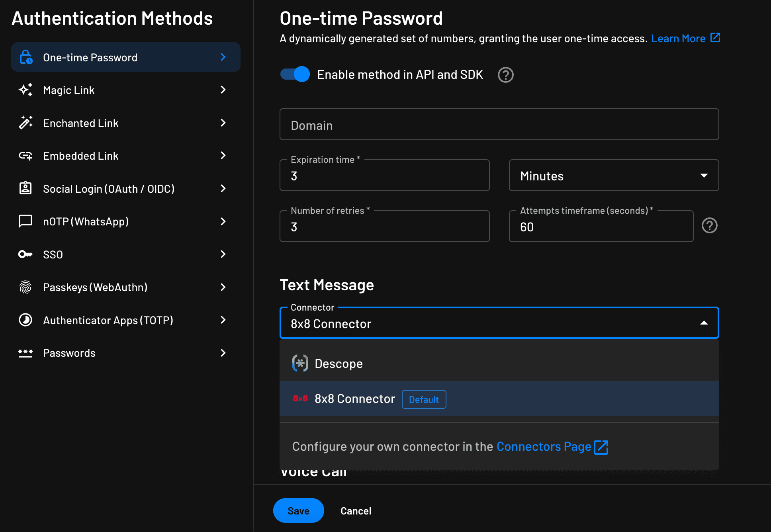
Task: Expand Social Login chevron
Action: pyautogui.click(x=223, y=188)
